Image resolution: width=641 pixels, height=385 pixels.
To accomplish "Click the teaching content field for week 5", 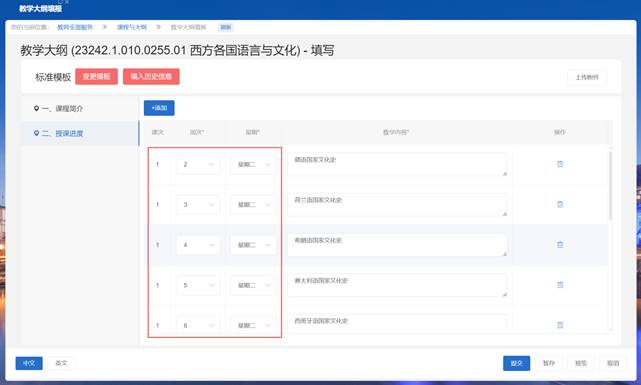I will pos(397,285).
